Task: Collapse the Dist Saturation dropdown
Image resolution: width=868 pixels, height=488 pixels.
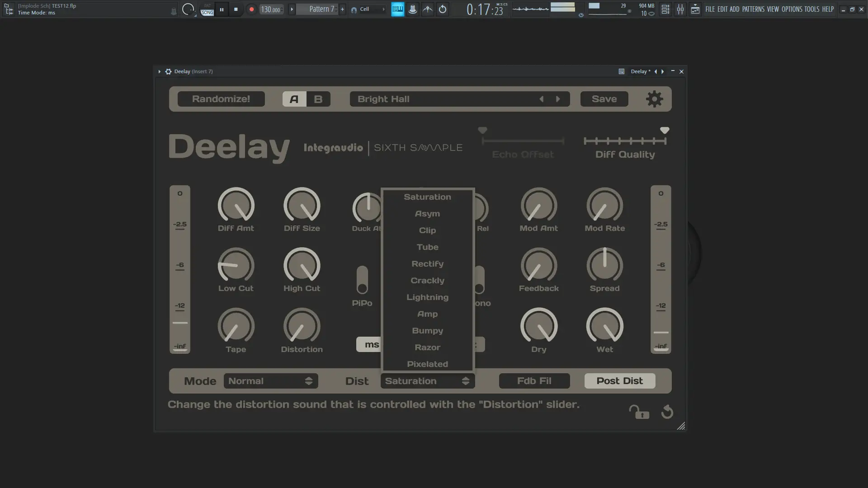Action: 427,381
